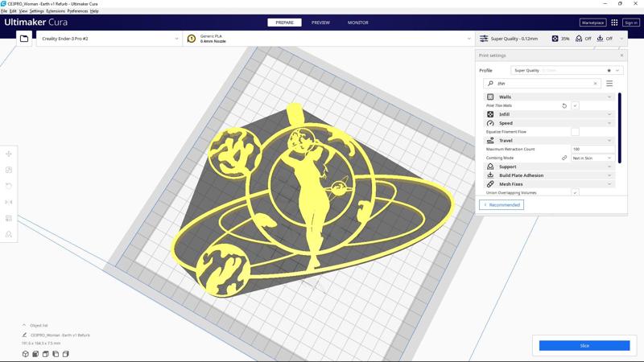Screen dimensions: 644x362
Task: Collapse the Object list chevron
Action: (x=24, y=325)
